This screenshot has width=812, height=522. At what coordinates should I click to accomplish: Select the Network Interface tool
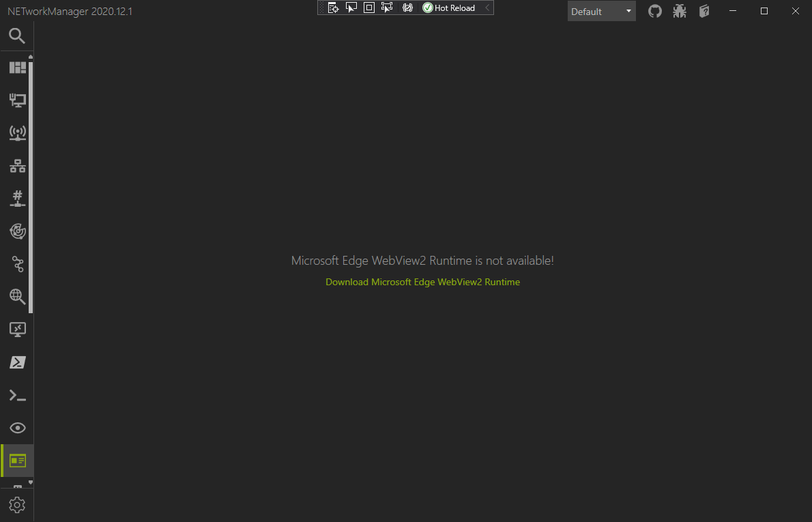pyautogui.click(x=17, y=100)
